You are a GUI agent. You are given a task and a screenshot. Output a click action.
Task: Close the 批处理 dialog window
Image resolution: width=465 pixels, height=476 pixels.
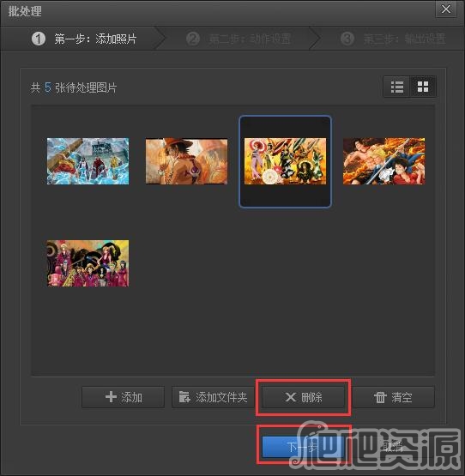pos(446,9)
